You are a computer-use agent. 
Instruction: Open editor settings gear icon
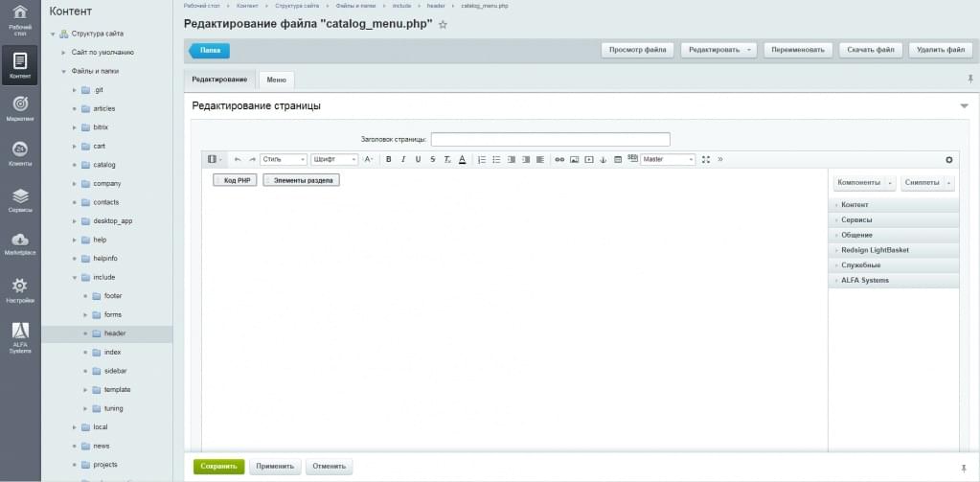click(x=949, y=159)
